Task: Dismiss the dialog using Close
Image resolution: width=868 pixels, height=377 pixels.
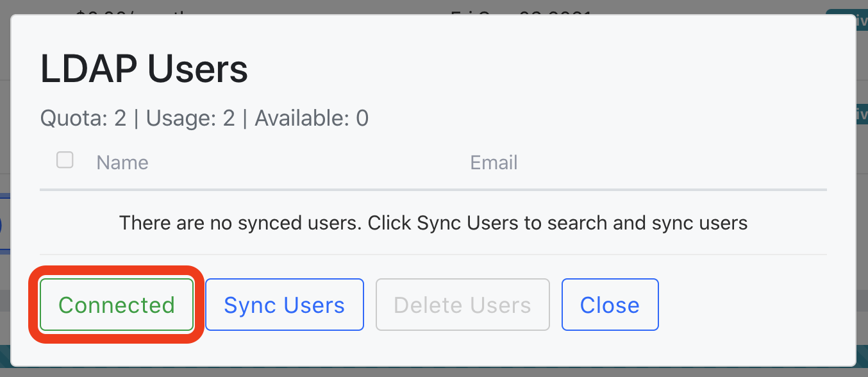Action: tap(610, 305)
